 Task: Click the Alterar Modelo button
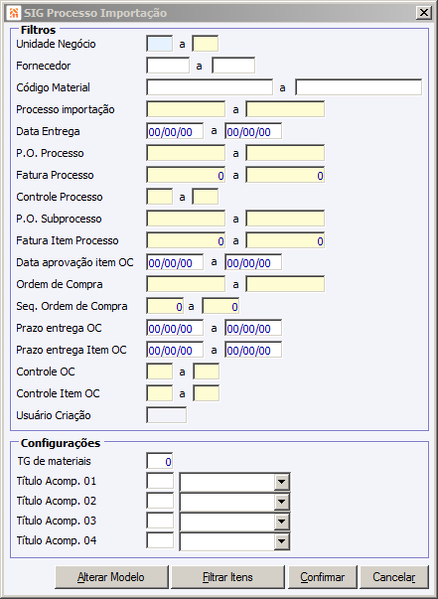pos(111,577)
